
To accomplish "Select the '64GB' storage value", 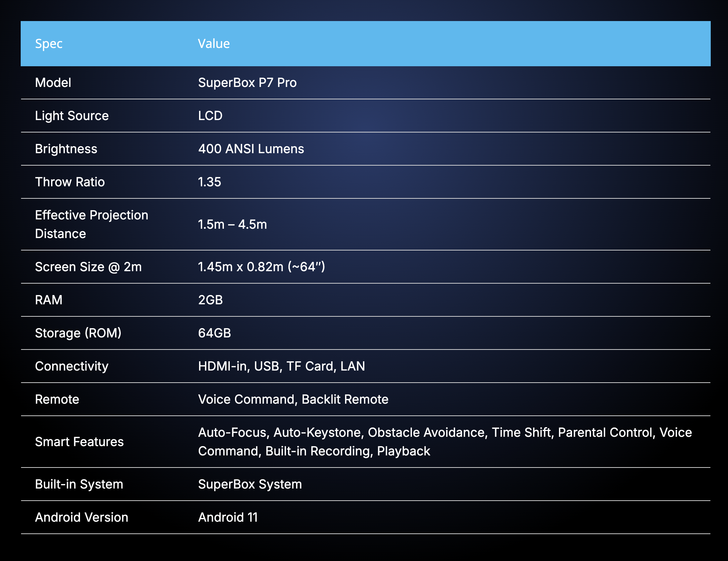I will coord(215,333).
